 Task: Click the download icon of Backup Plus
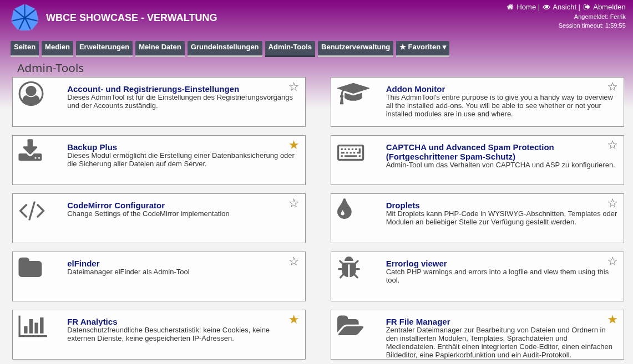31,150
